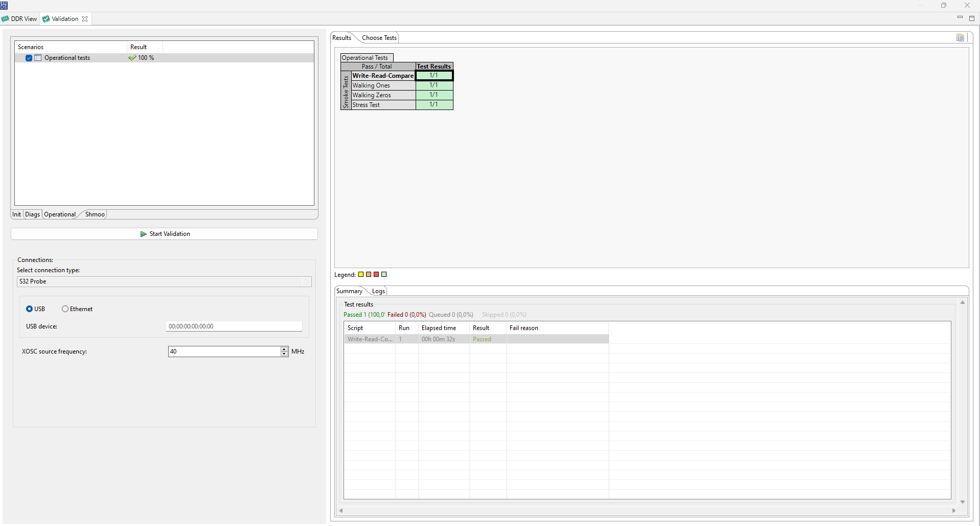This screenshot has height=526, width=980.
Task: Uncheck the Operational tests scenario checkbox
Action: point(29,58)
